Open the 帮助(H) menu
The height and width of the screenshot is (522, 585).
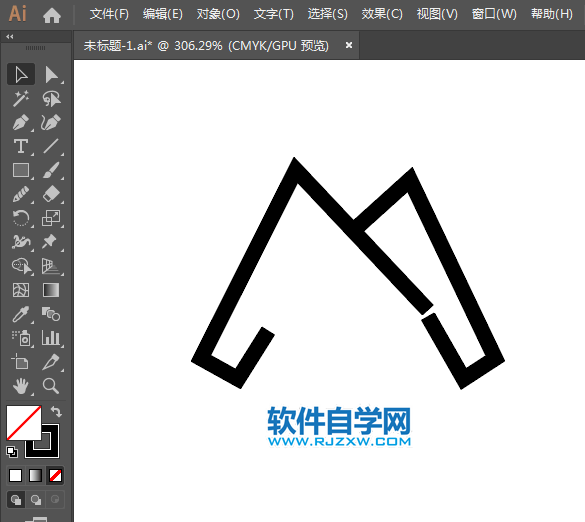[x=552, y=15]
